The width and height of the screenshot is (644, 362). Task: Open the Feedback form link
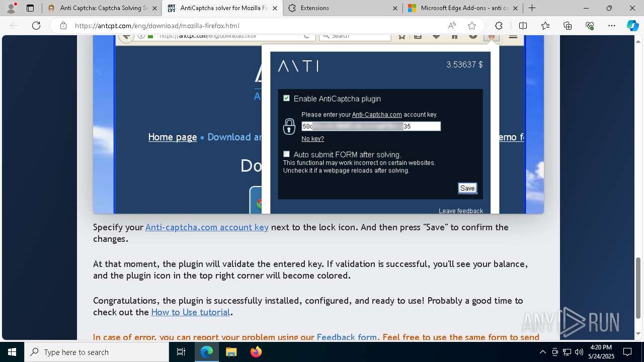[347, 337]
